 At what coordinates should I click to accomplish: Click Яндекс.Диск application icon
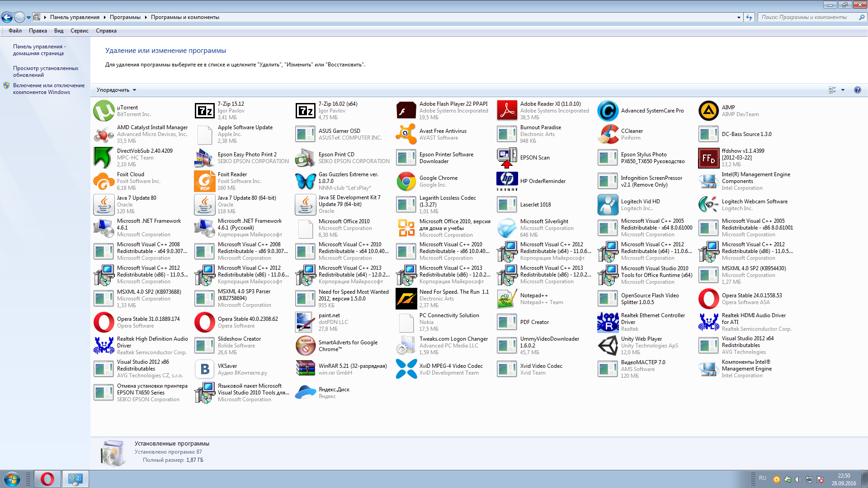pyautogui.click(x=305, y=393)
